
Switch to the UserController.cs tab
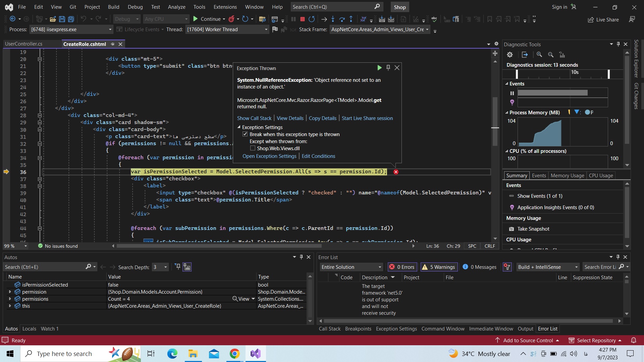point(23,44)
